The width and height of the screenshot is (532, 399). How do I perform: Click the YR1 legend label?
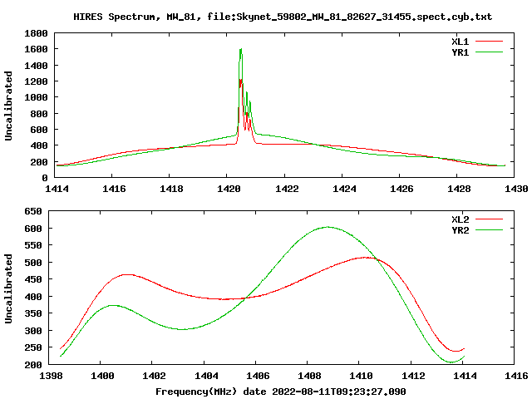[460, 52]
